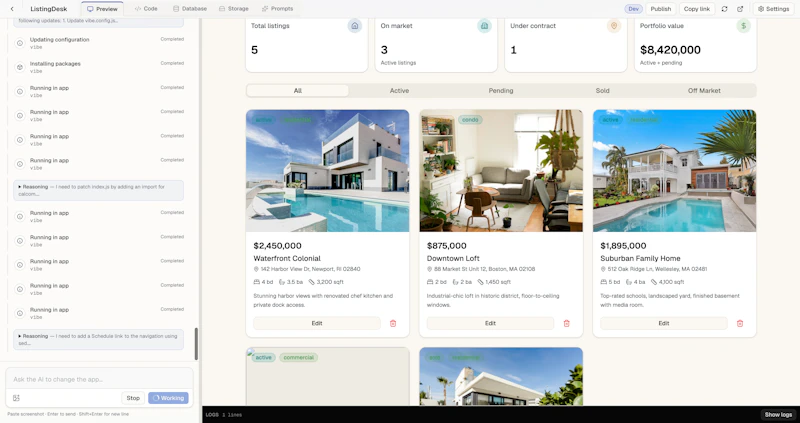Publish the app
800x423 pixels.
coord(661,9)
